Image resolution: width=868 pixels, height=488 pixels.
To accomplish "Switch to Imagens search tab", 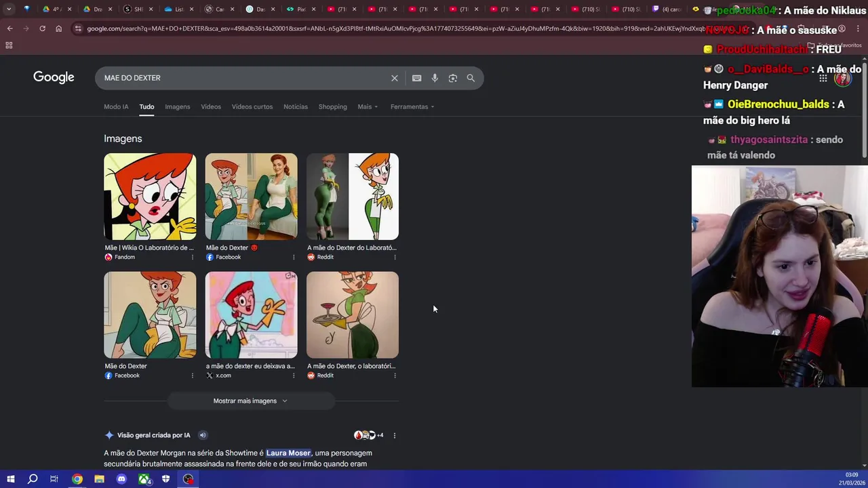I will pyautogui.click(x=178, y=106).
